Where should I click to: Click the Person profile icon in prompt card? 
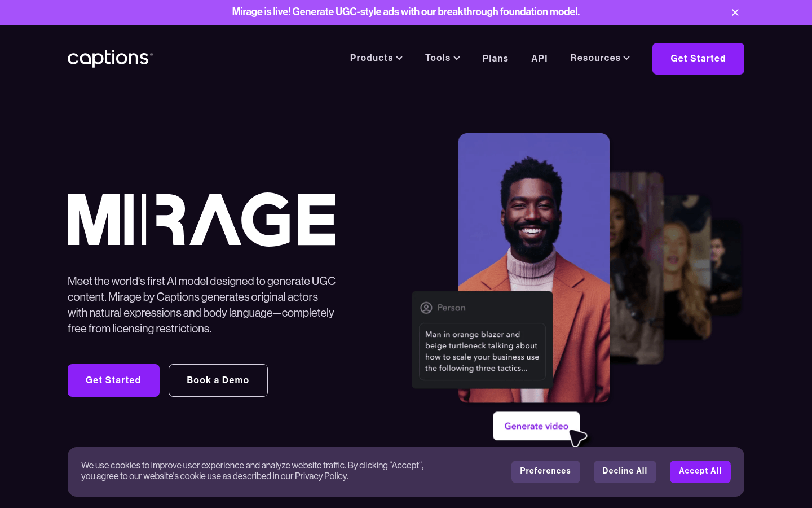[x=426, y=308]
